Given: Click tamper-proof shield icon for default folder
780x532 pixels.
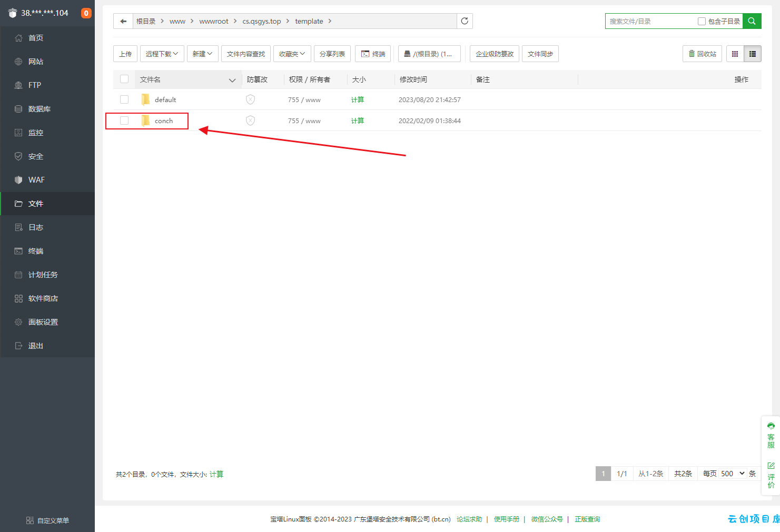Looking at the screenshot, I should coord(251,99).
